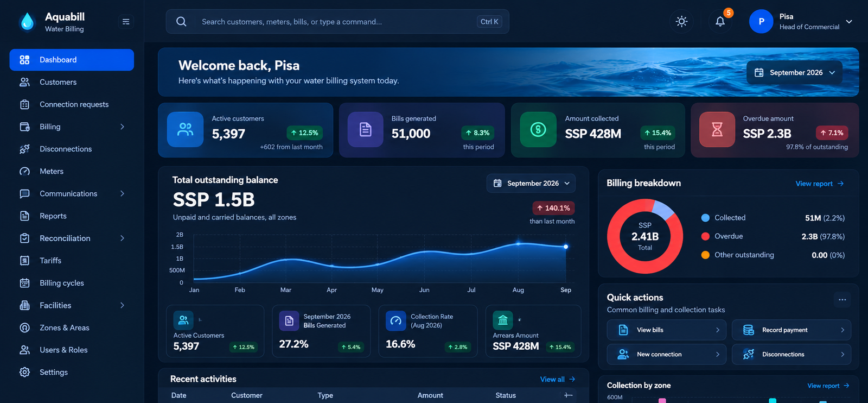Click the search magnifier icon
The height and width of the screenshot is (403, 868).
point(182,22)
